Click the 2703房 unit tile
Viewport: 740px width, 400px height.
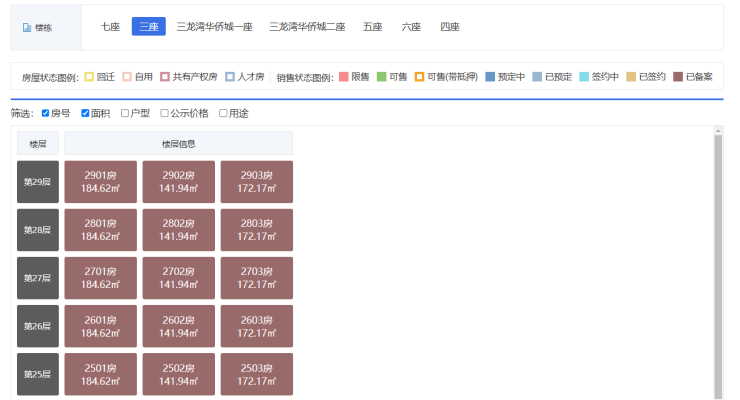[256, 278]
